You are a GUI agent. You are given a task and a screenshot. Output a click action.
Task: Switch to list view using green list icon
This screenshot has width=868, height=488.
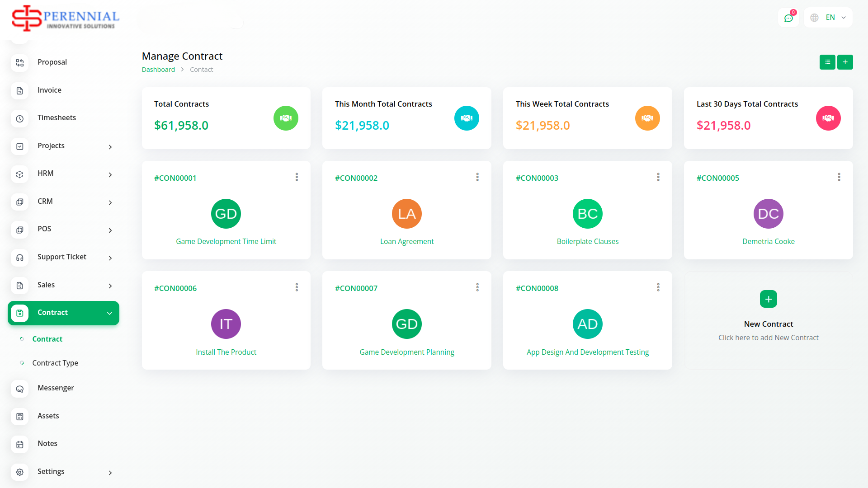(827, 62)
